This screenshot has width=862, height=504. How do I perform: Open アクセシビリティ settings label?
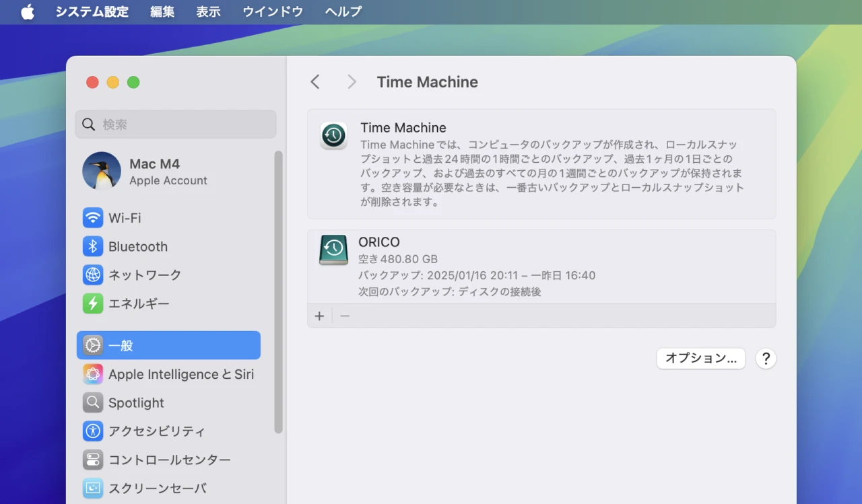(157, 431)
